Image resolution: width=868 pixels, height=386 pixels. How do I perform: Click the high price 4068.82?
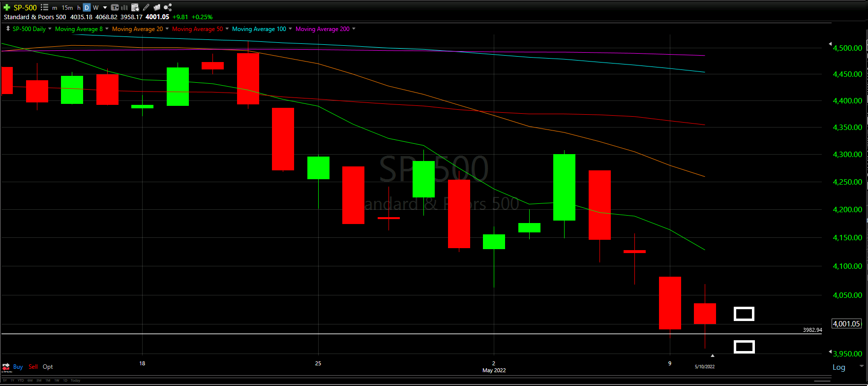pyautogui.click(x=106, y=17)
